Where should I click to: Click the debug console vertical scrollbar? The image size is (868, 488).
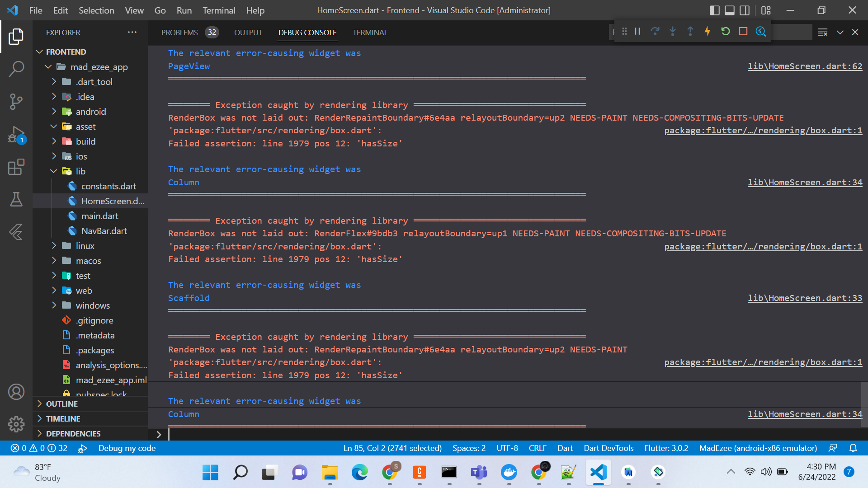pos(864,404)
